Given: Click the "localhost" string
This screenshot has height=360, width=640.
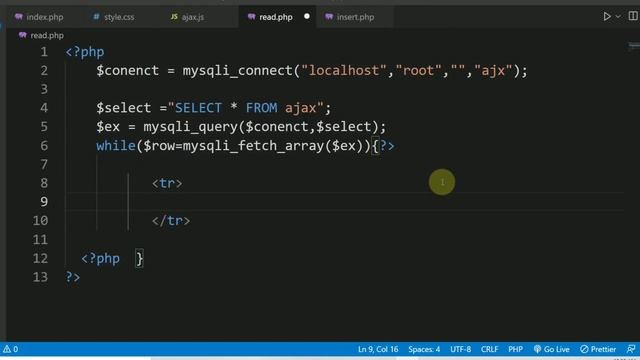Looking at the screenshot, I should tap(344, 71).
